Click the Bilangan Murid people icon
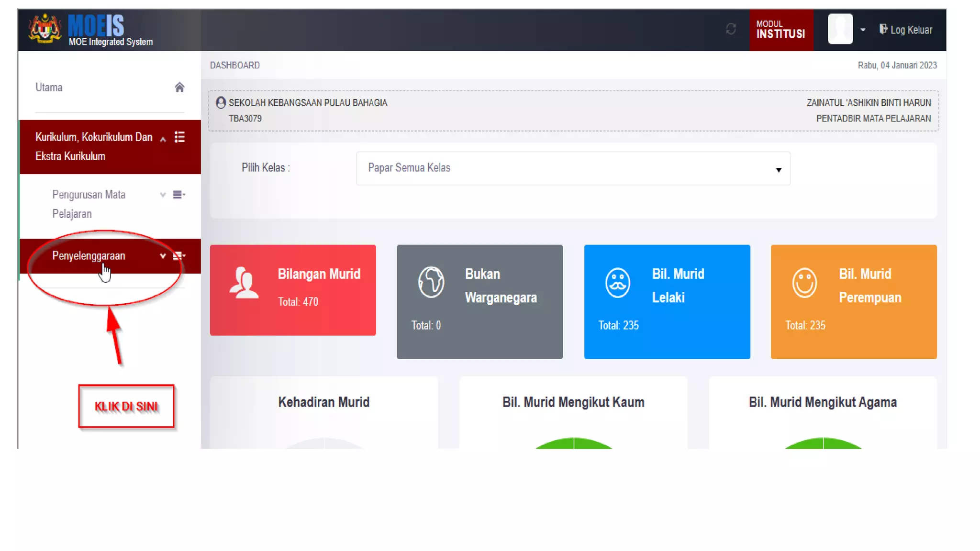Image resolution: width=980 pixels, height=551 pixels. coord(244,283)
